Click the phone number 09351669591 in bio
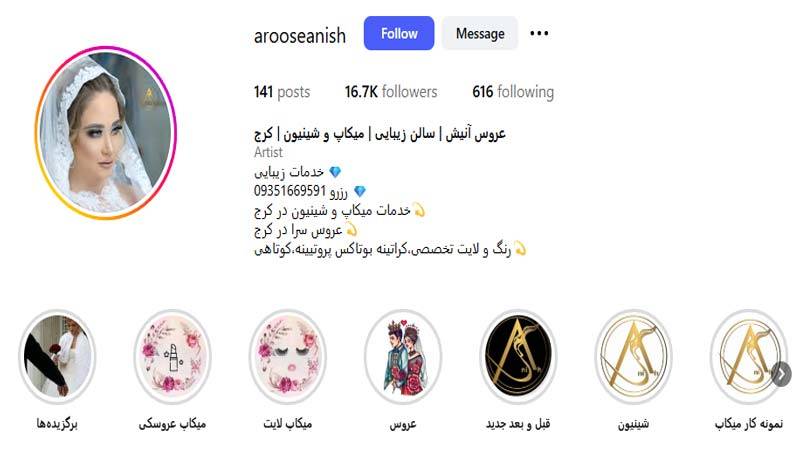The height and width of the screenshot is (450, 800). coord(290,191)
